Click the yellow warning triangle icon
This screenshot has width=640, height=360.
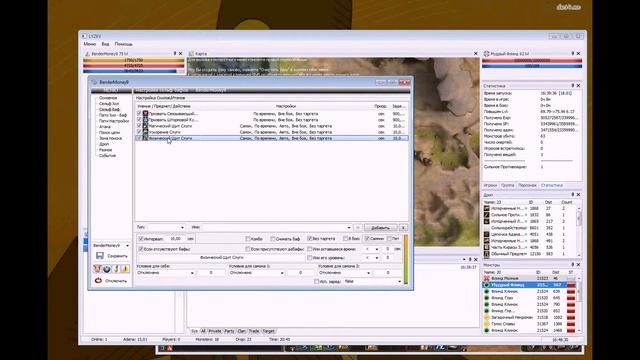(x=125, y=269)
